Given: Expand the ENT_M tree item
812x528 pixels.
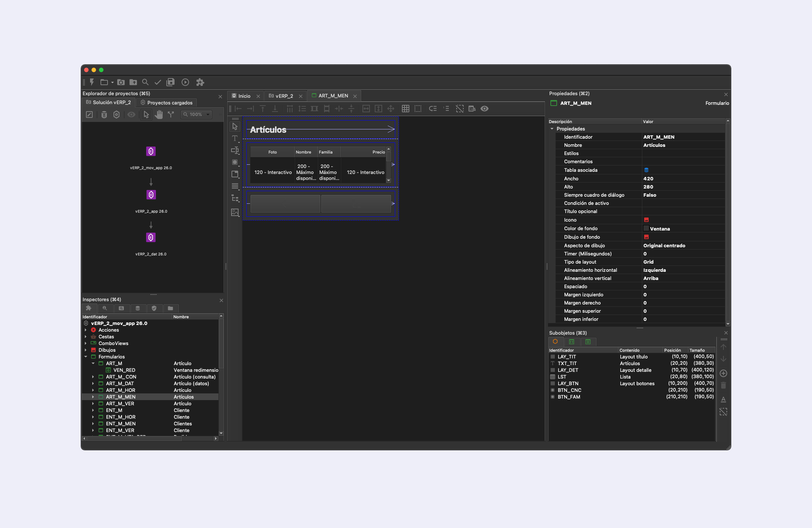Looking at the screenshot, I should 93,410.
